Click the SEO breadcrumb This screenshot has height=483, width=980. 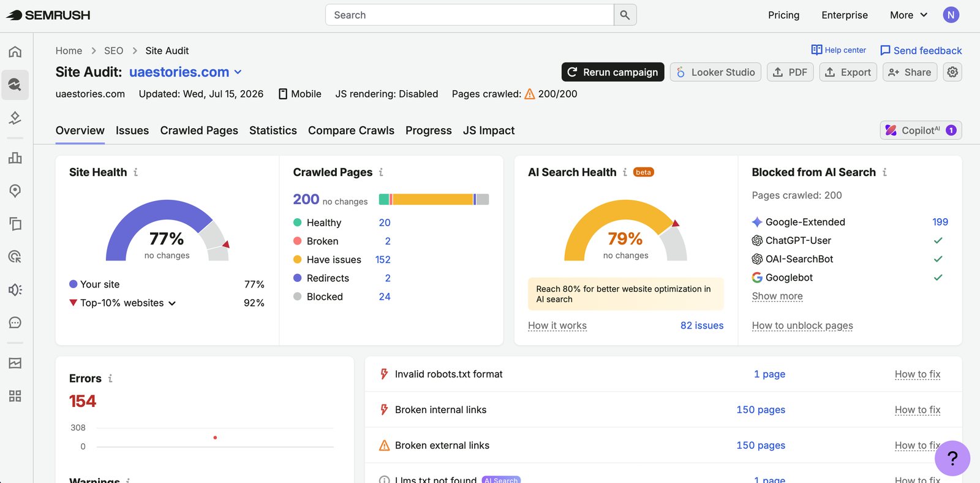tap(113, 50)
